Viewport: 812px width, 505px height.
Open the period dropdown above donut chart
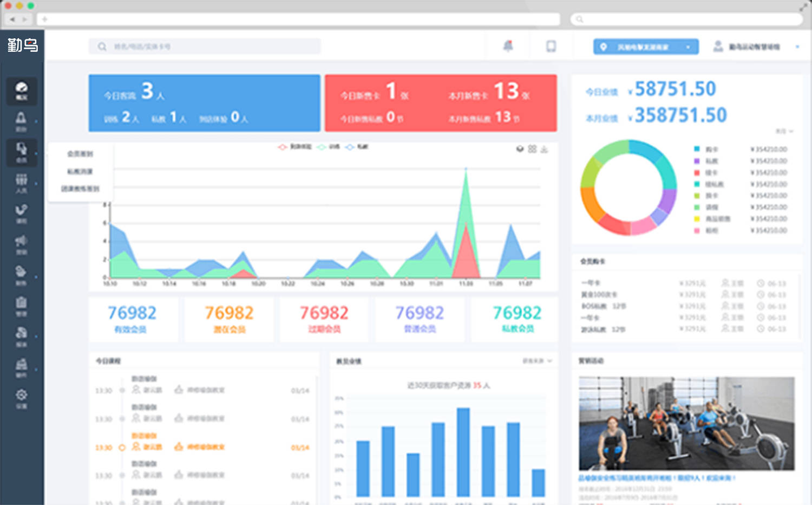(x=784, y=131)
